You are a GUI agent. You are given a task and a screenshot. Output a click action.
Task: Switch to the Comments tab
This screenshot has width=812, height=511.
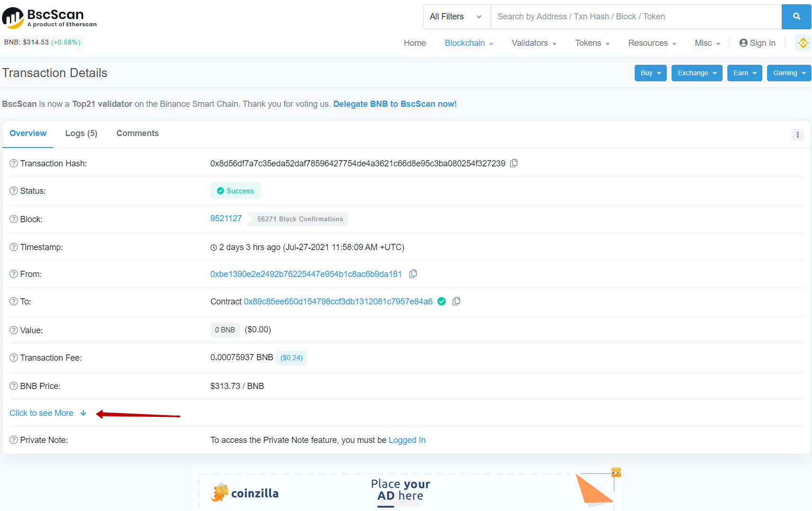tap(137, 133)
